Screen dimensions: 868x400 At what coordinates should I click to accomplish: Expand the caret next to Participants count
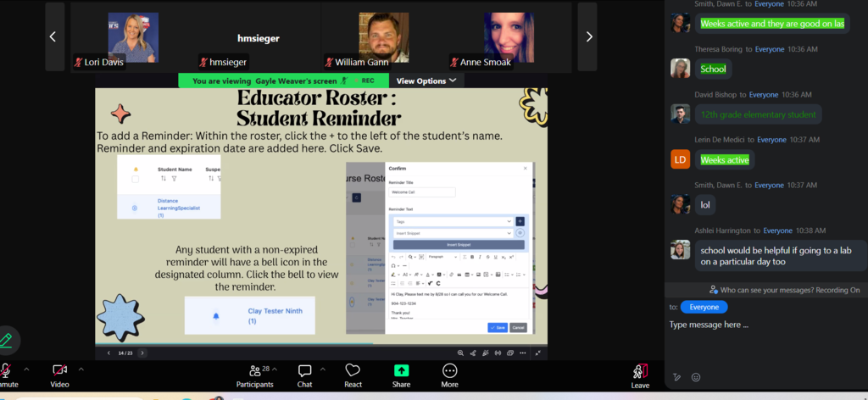275,369
